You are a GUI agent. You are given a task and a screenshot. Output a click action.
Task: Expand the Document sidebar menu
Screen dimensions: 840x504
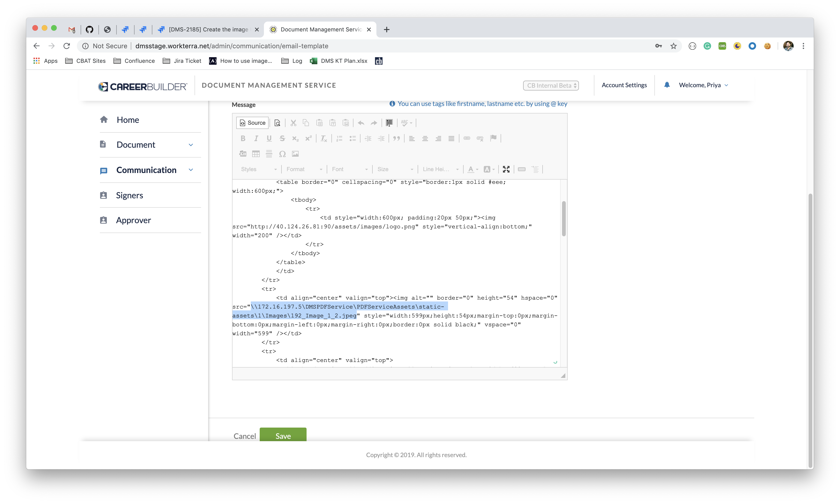tap(150, 145)
